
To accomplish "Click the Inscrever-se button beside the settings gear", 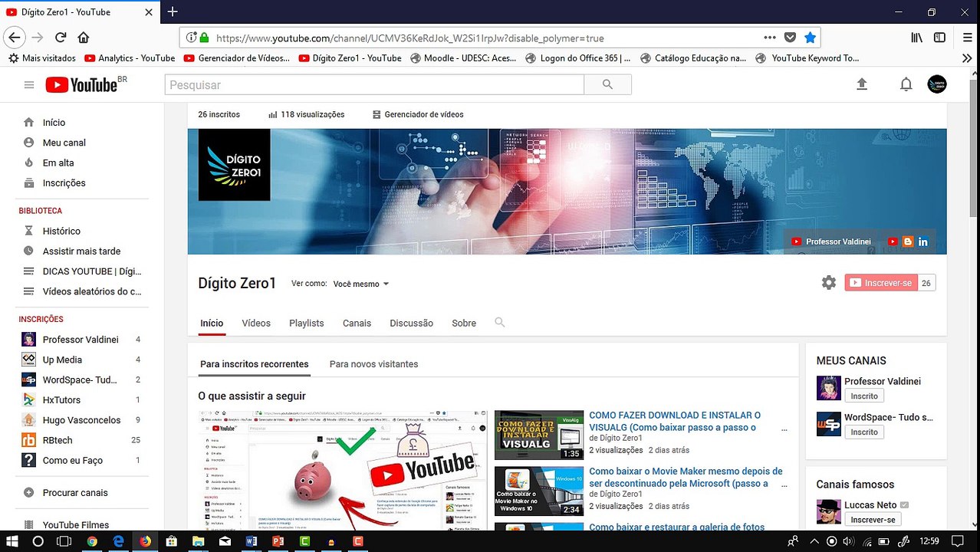I will [881, 283].
